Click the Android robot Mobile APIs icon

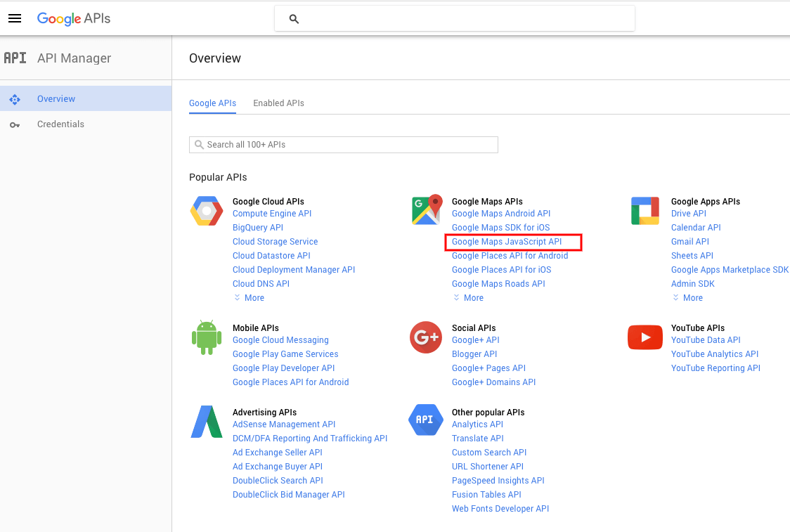coord(206,337)
